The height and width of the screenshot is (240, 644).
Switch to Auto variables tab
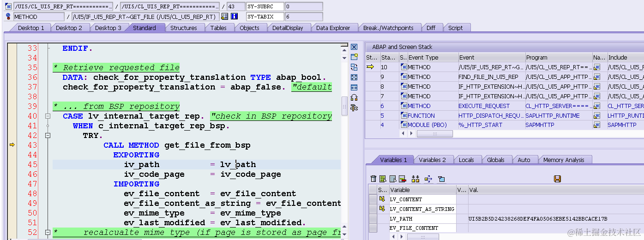[524, 160]
